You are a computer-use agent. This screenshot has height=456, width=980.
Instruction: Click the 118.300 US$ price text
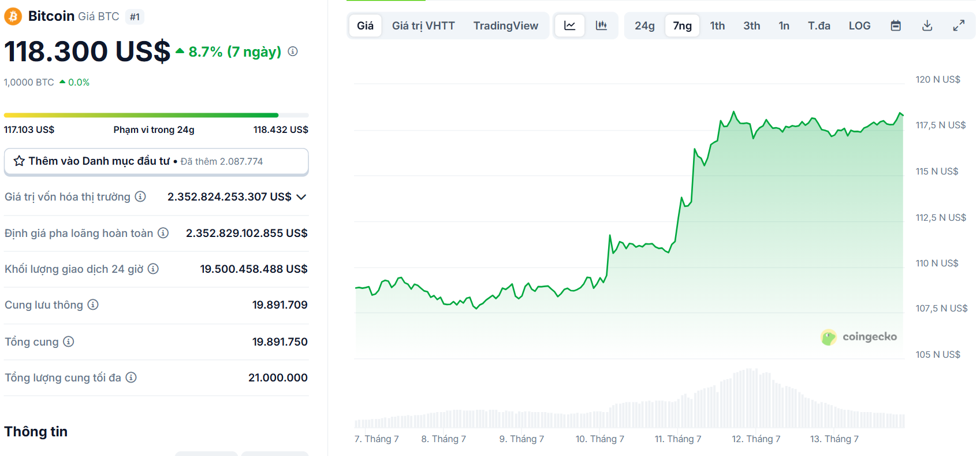coord(87,51)
